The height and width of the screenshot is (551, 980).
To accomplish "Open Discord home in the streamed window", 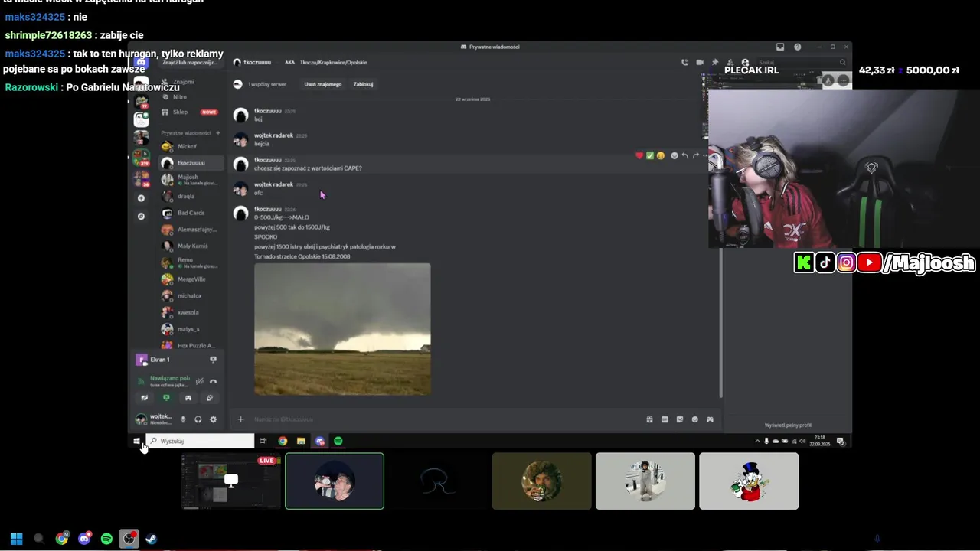I will 141,63.
